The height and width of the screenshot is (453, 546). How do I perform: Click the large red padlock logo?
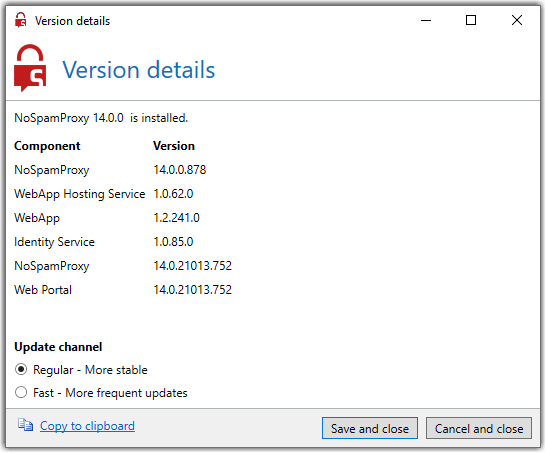(x=30, y=68)
